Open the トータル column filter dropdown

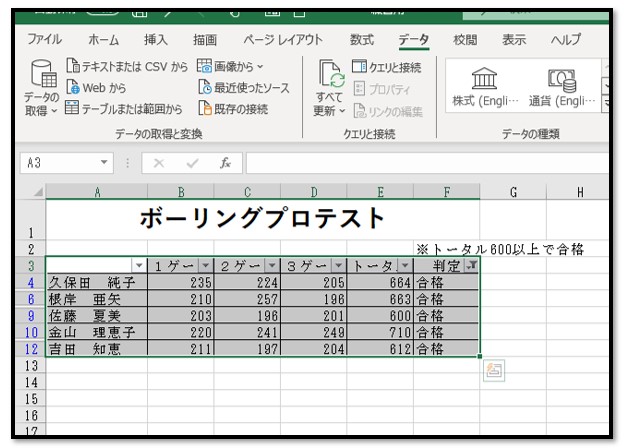click(x=405, y=265)
